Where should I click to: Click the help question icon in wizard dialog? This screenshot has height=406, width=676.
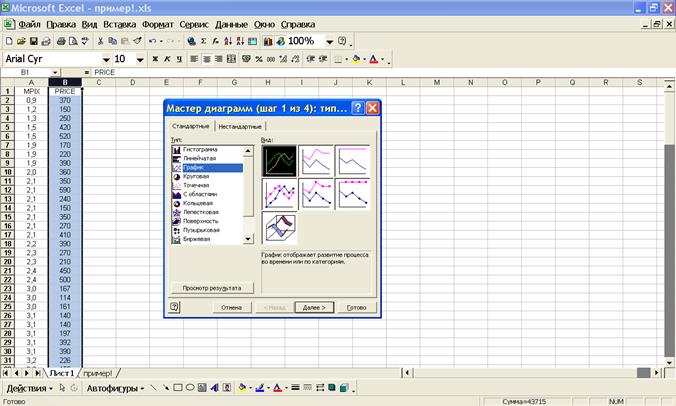pos(174,307)
